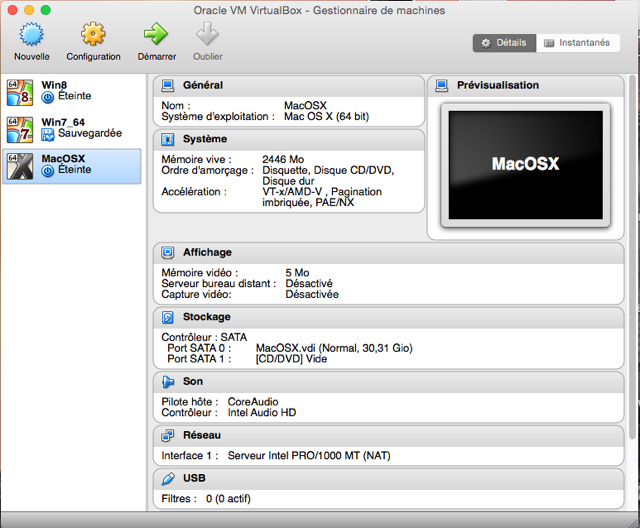
Task: Click the 'Désactivée' capture vidéo value
Action: pos(312,294)
